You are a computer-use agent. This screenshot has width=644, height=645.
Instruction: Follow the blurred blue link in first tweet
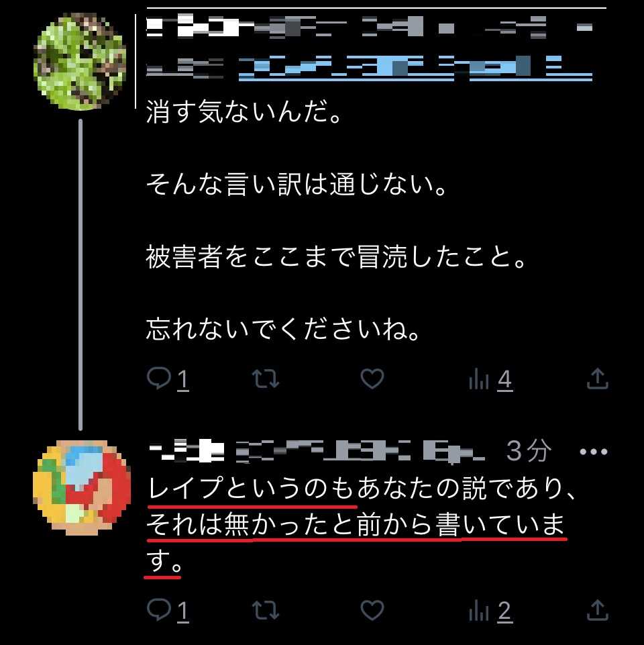pos(415,68)
